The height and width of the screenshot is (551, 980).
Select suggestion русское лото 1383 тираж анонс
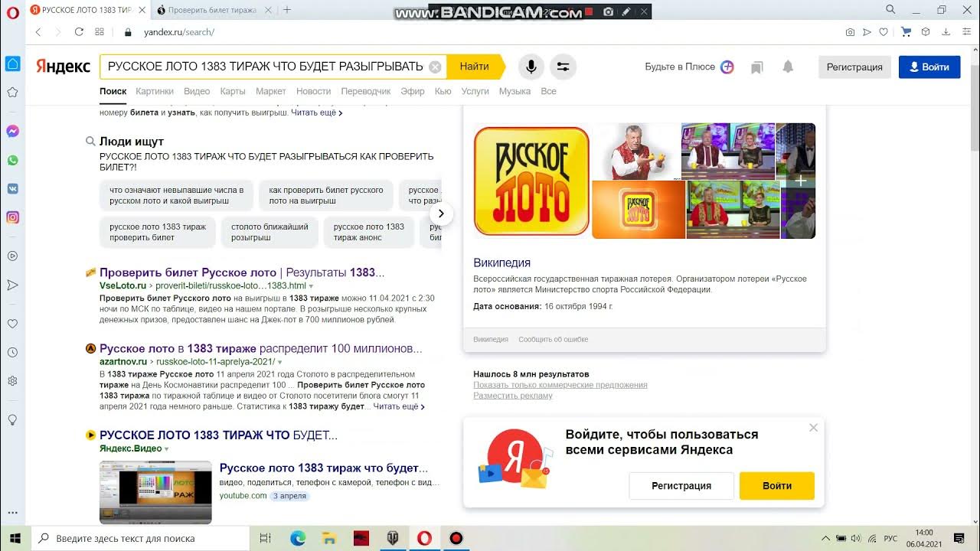tap(369, 232)
